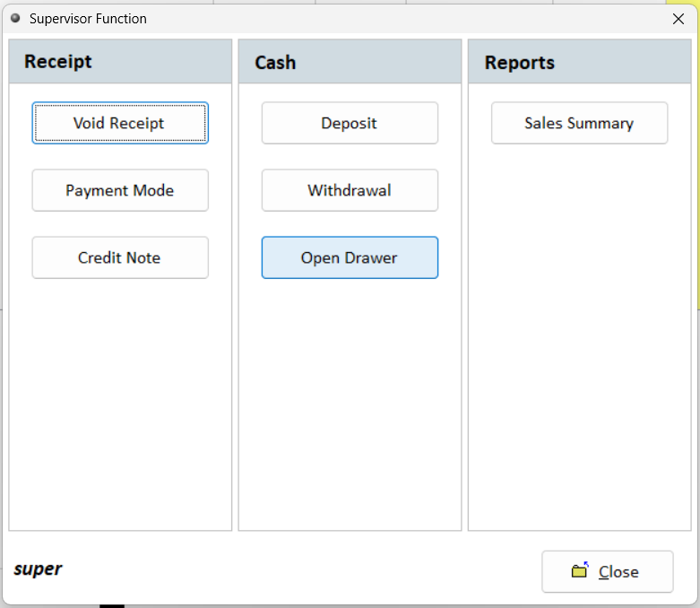The image size is (700, 608).
Task: Select the Credit Note button
Action: point(120,257)
